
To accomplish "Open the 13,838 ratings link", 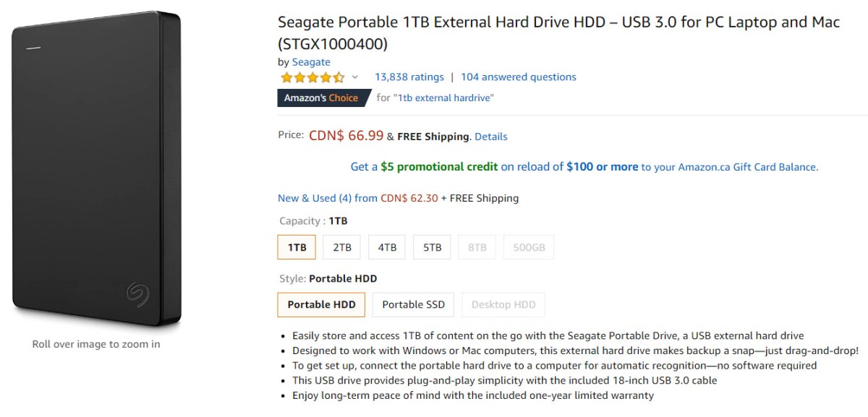I will (x=409, y=77).
